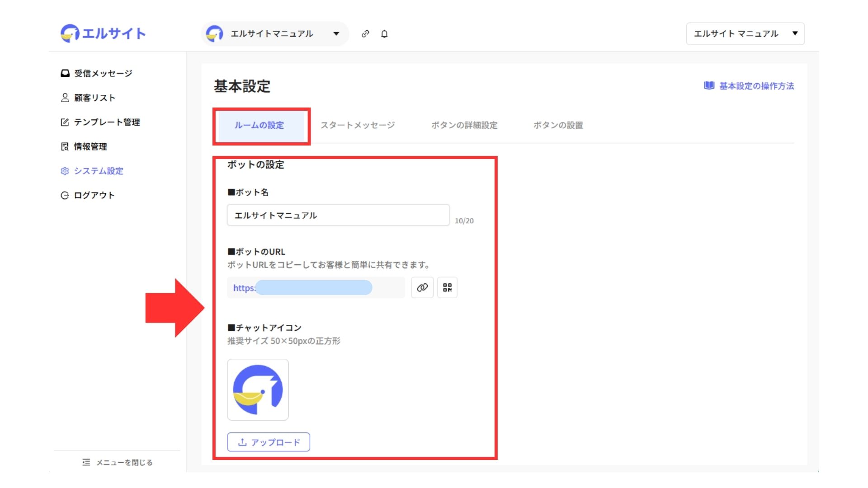Go to 顧客リスト in the sidebar
The width and height of the screenshot is (868, 488).
click(x=94, y=98)
